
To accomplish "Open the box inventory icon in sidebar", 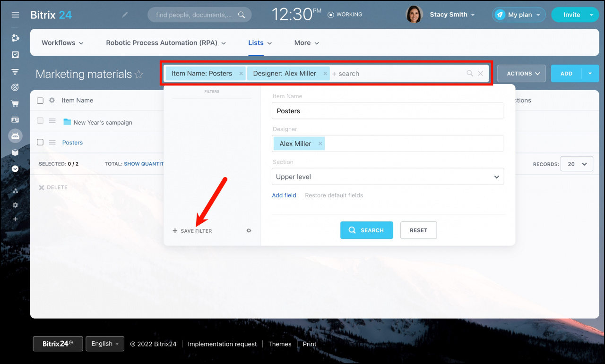I will (15, 152).
